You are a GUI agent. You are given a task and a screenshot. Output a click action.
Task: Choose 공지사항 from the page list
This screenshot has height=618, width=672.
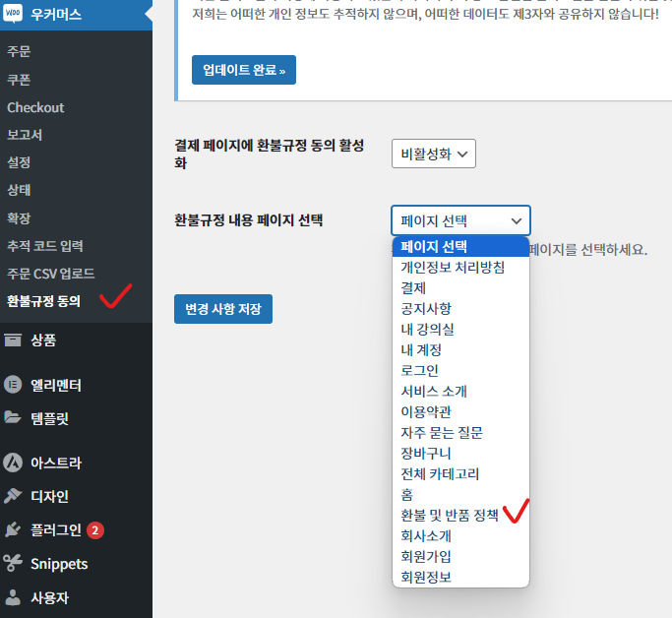click(x=460, y=308)
